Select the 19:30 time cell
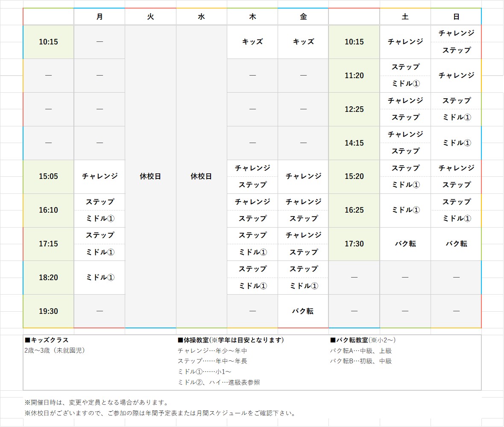 click(x=48, y=311)
